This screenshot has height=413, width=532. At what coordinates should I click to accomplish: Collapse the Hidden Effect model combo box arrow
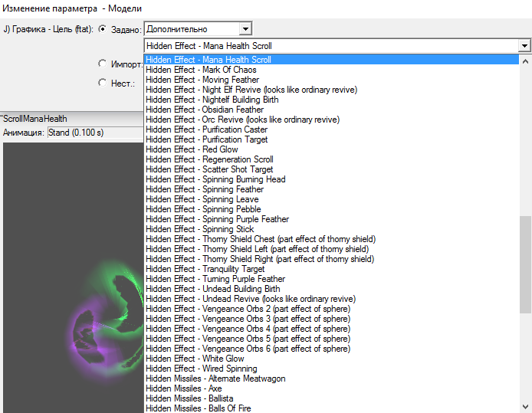[x=524, y=45]
